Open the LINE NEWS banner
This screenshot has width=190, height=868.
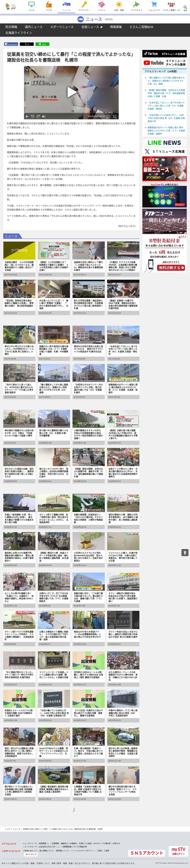164,143
